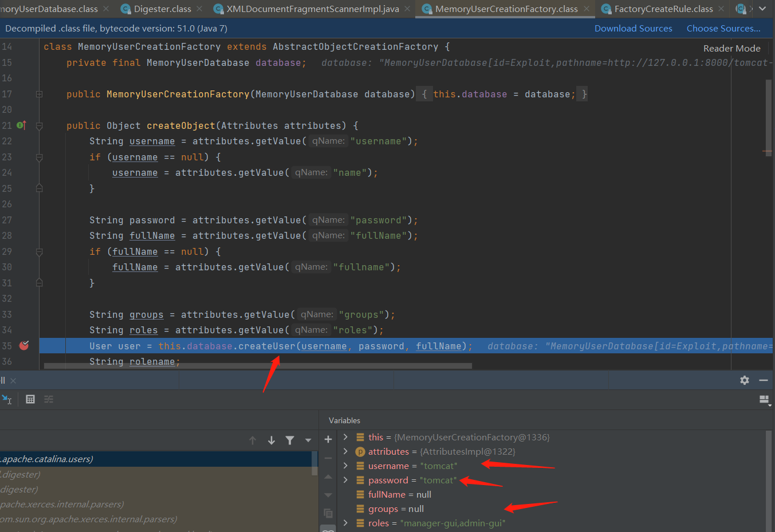The image size is (775, 532).
Task: Click Trace Current Stream Chain icon
Action: point(49,399)
